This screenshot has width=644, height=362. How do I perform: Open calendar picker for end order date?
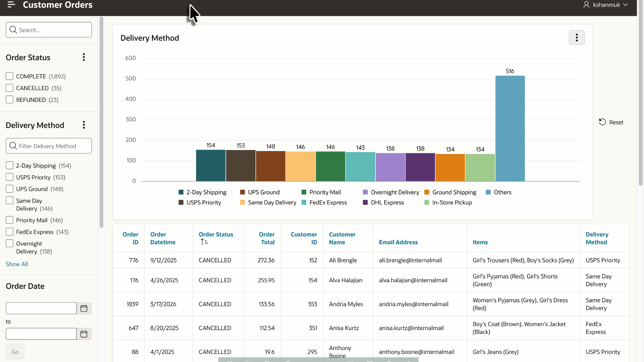[84, 334]
